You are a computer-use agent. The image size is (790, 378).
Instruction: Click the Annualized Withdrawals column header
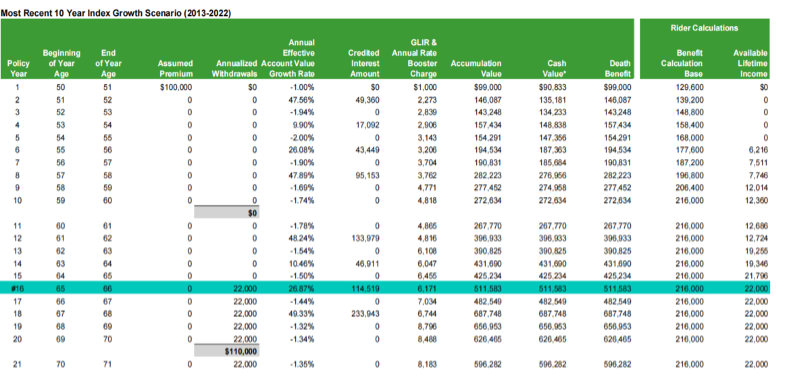point(236,69)
